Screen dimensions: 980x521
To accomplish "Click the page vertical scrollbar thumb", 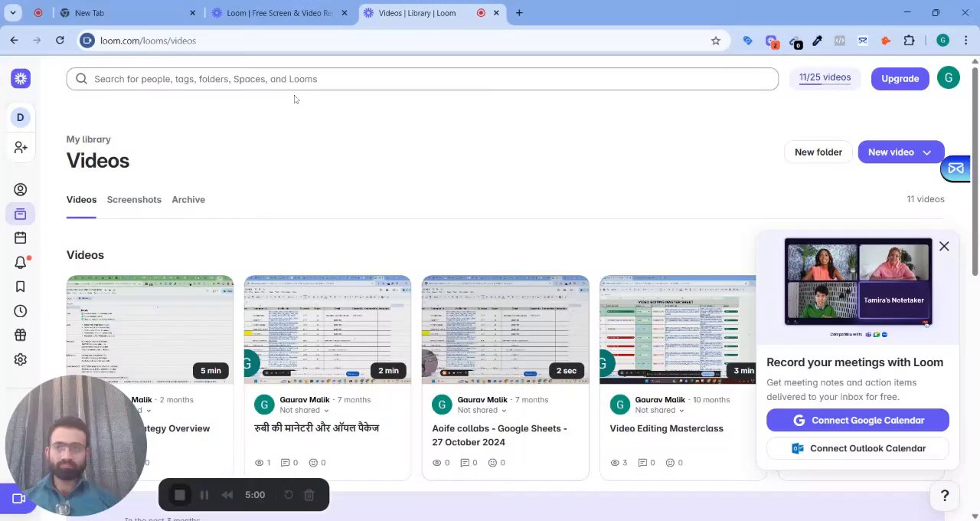I will [975, 172].
